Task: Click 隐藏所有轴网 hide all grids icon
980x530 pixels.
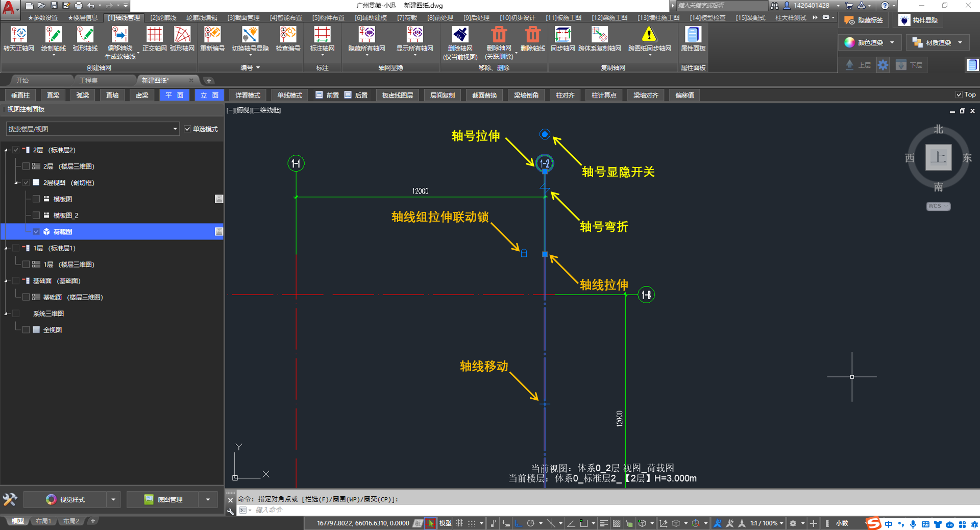Action: tap(366, 39)
